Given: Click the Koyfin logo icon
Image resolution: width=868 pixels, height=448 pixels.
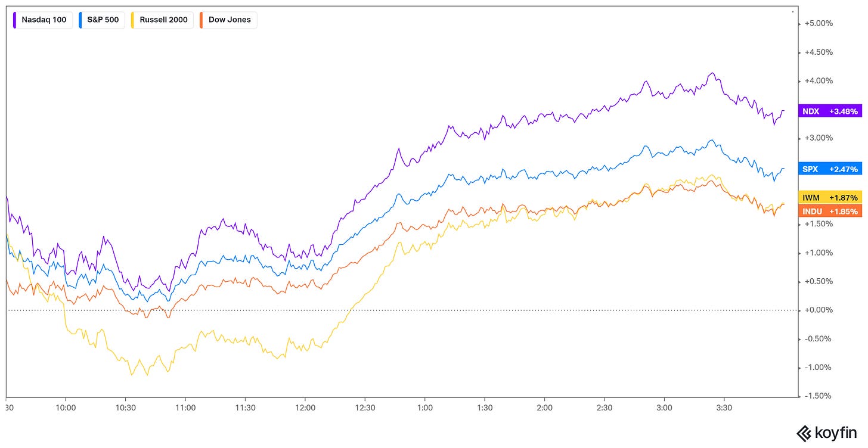Looking at the screenshot, I should 805,434.
